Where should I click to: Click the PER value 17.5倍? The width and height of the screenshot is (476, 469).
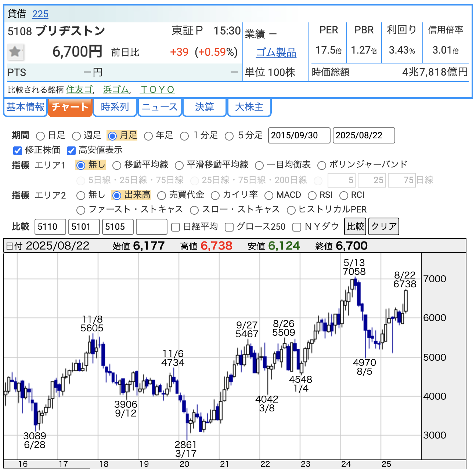pos(329,50)
